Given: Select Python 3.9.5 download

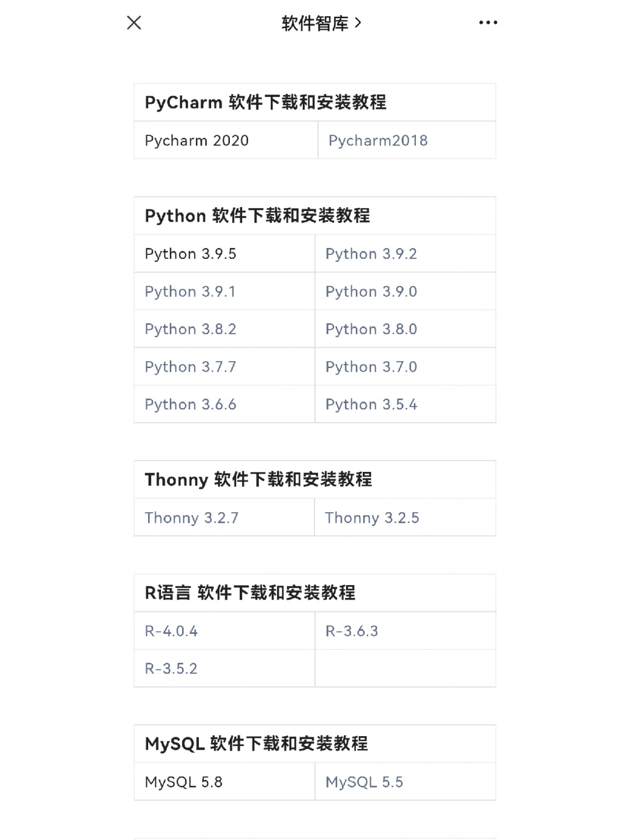Looking at the screenshot, I should 191,254.
